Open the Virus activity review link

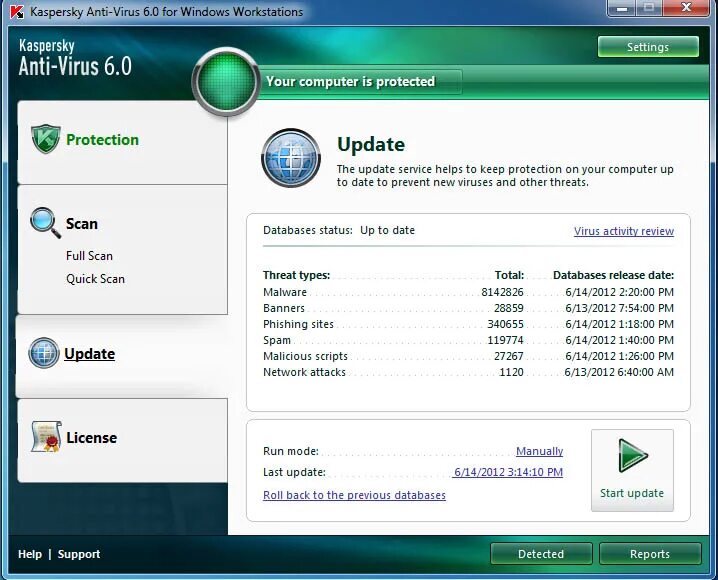tap(624, 231)
